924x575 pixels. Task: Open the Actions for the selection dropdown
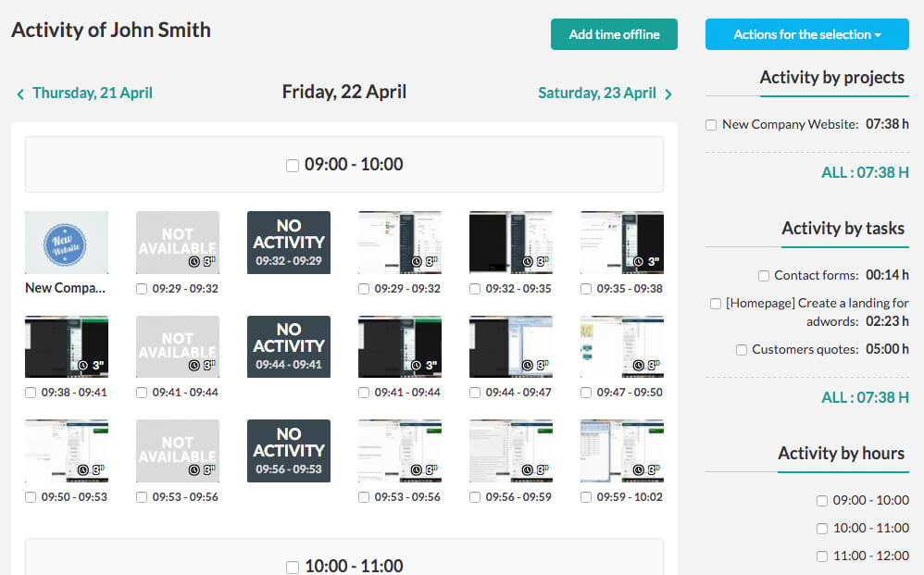(806, 34)
